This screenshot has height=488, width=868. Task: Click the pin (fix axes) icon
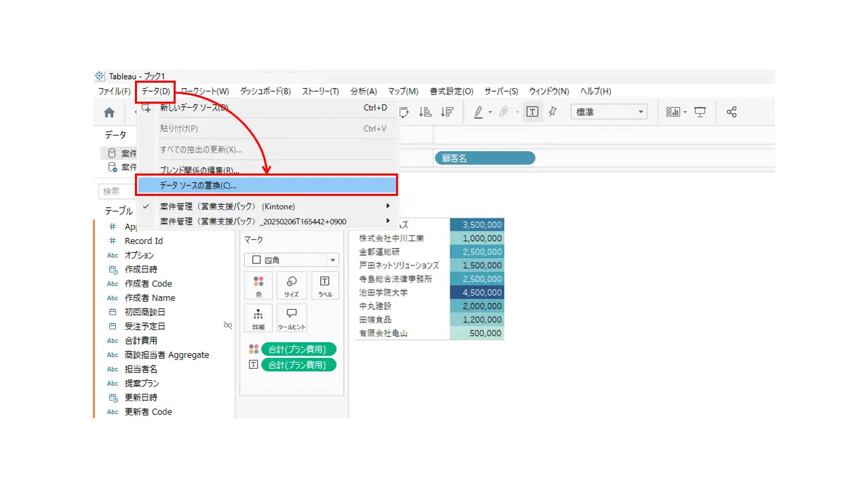pyautogui.click(x=552, y=112)
